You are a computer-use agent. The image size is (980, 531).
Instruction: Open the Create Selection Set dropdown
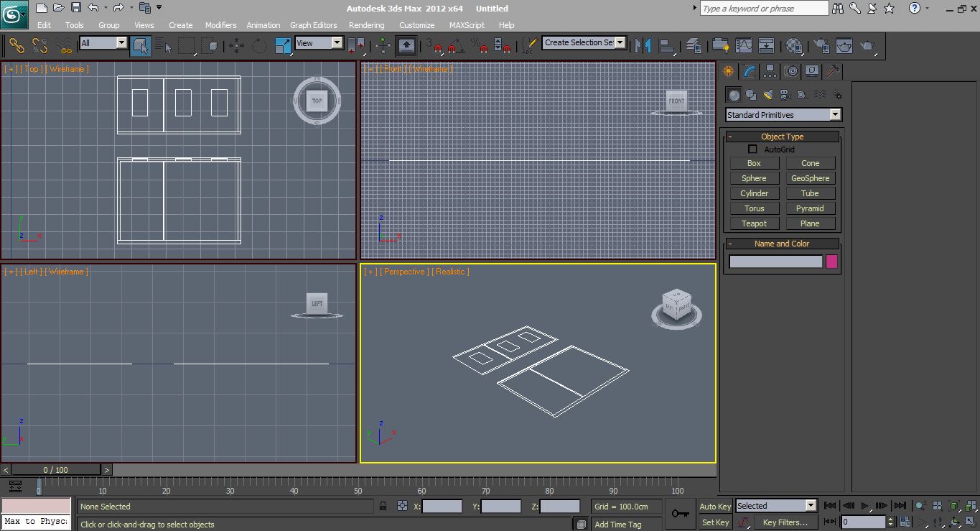tap(584, 42)
